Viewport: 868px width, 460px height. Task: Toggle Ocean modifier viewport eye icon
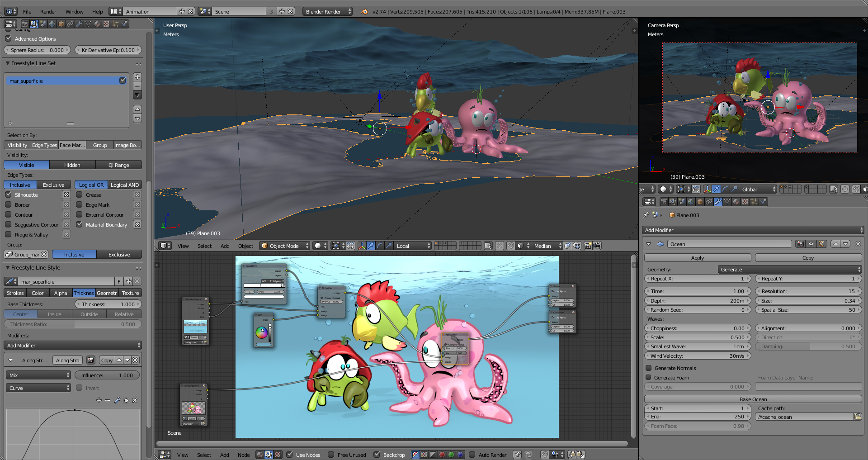(811, 244)
